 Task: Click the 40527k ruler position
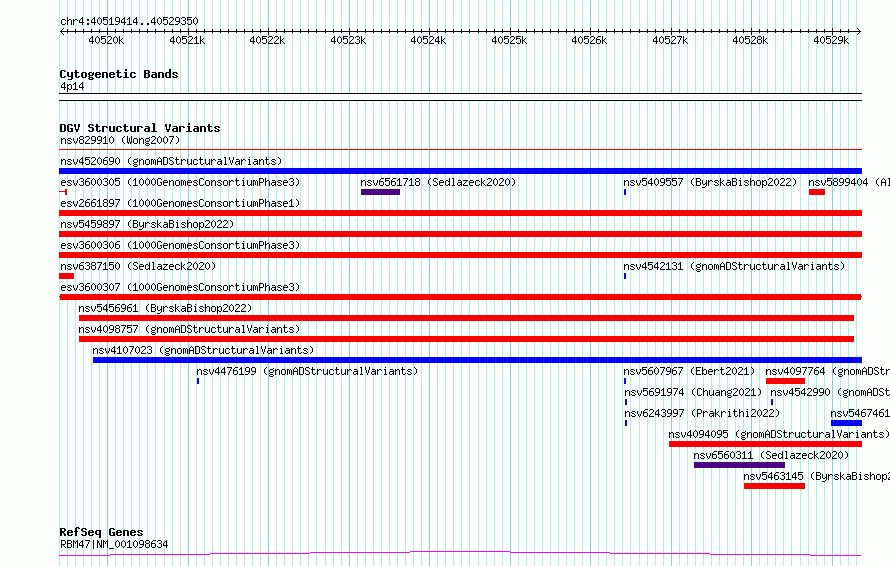point(670,40)
